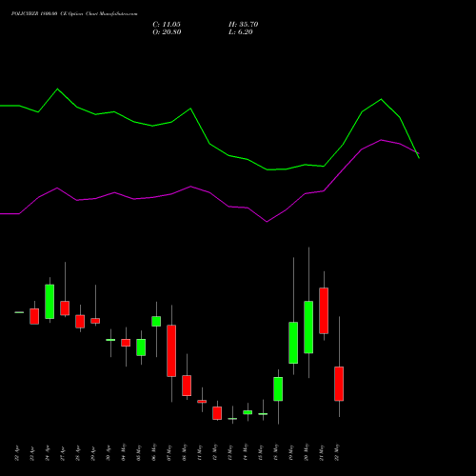The height and width of the screenshot is (476, 476).
Task: Select the close value 'C: 11.05'
Action: click(167, 25)
